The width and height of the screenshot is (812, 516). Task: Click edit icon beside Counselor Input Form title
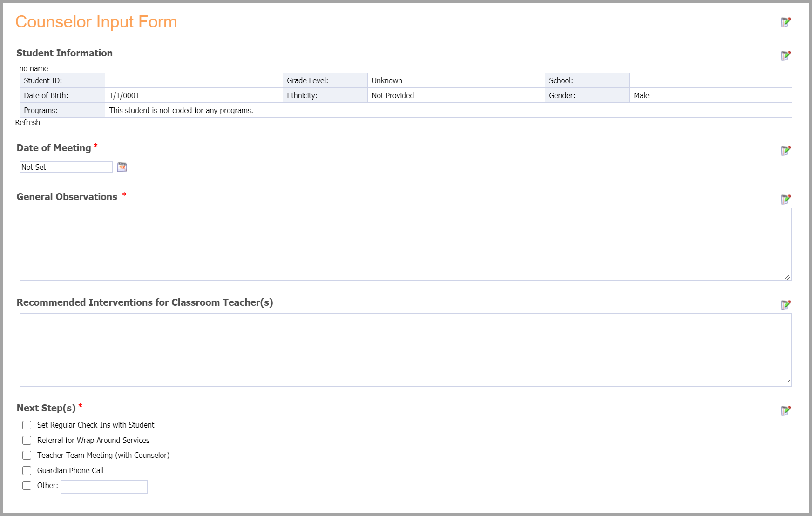click(x=785, y=22)
